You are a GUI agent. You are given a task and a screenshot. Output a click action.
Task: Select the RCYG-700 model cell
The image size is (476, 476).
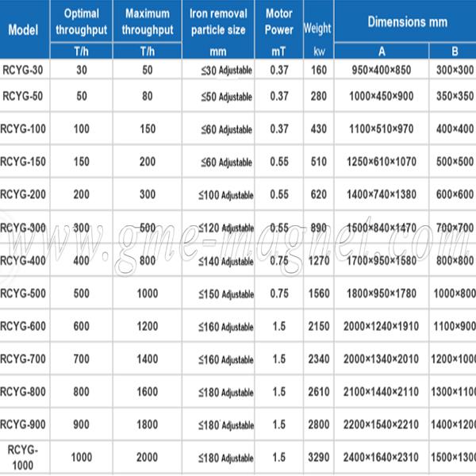(22, 359)
